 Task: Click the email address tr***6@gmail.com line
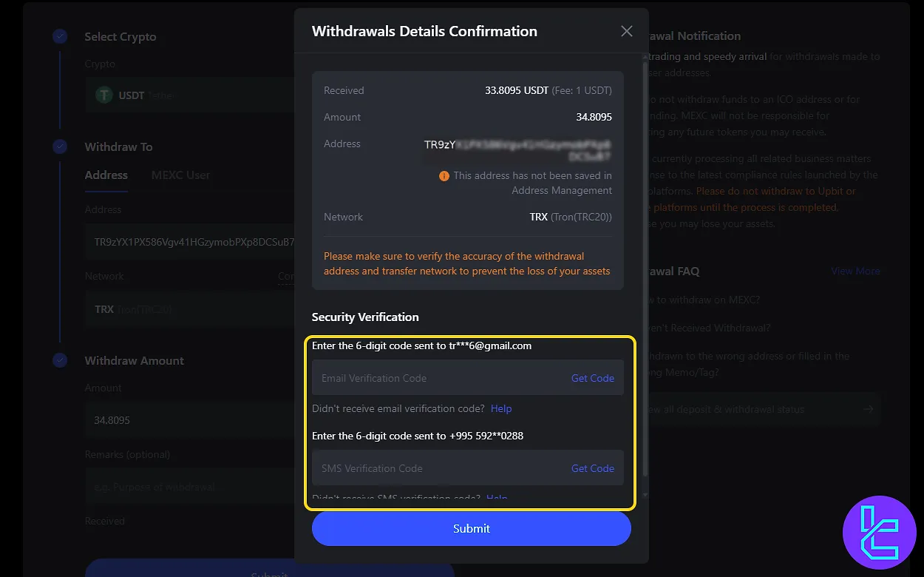point(421,345)
